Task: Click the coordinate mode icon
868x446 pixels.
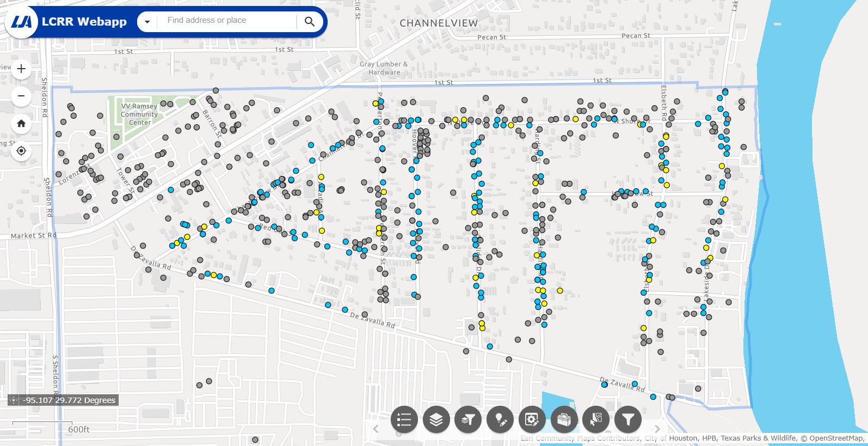Action: click(14, 400)
